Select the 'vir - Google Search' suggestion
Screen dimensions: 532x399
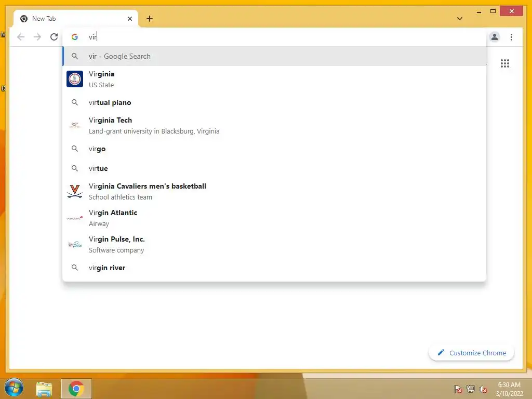point(274,56)
